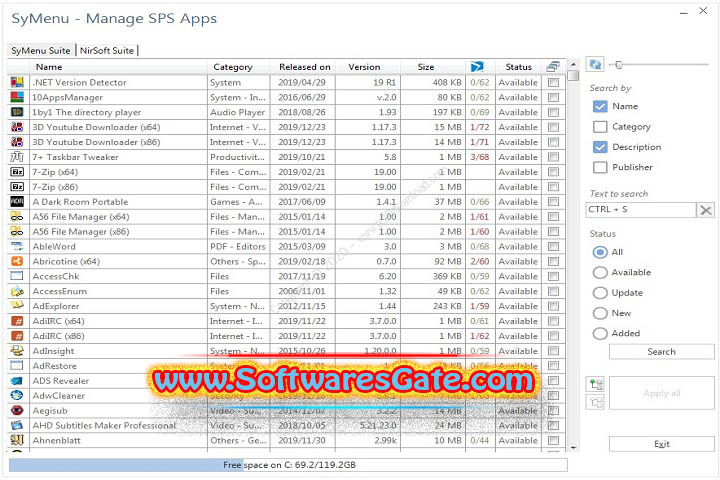Viewport: 720px width, 480px height.
Task: Select the New status radio button
Action: pyautogui.click(x=600, y=313)
